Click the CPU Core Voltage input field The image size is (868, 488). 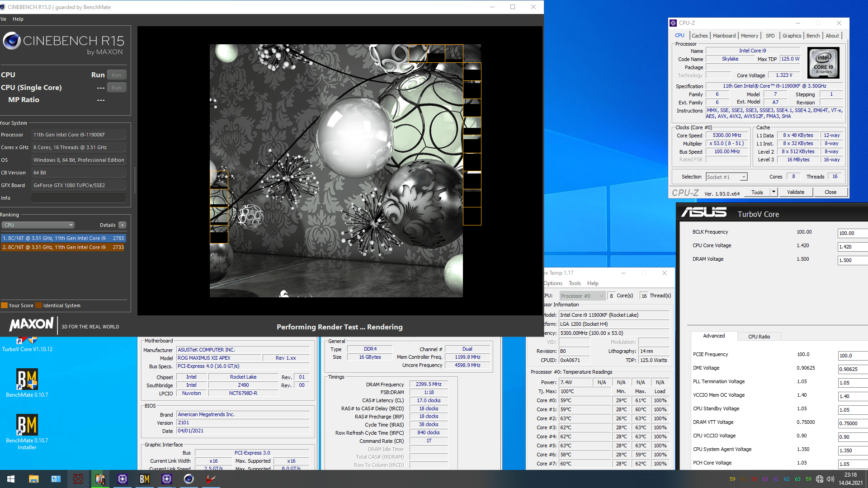853,247
